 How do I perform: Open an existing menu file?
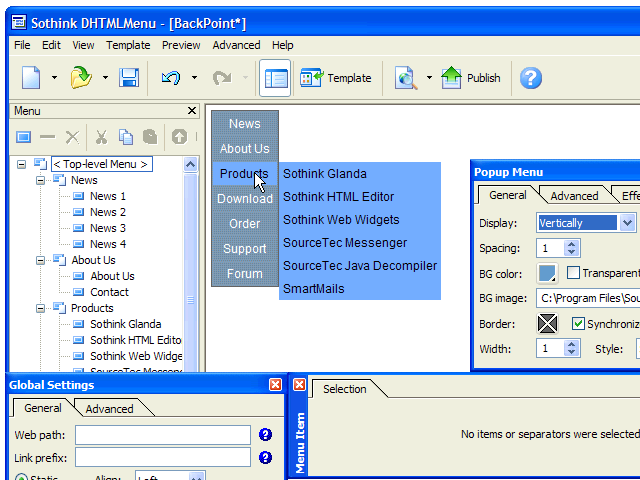tap(81, 78)
